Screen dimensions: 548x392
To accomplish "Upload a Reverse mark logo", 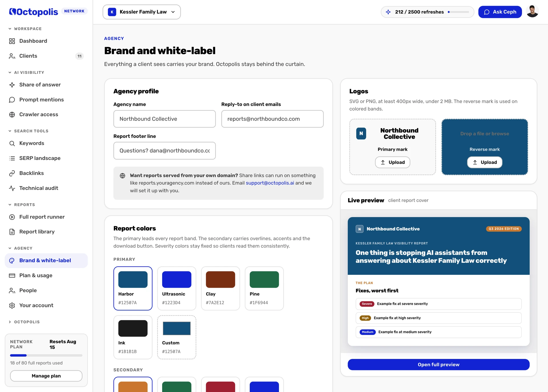I will (x=485, y=162).
